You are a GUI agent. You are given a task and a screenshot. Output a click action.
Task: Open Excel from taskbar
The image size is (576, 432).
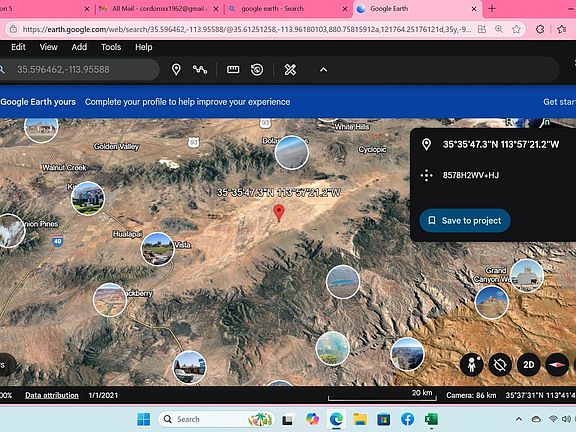[x=431, y=419]
